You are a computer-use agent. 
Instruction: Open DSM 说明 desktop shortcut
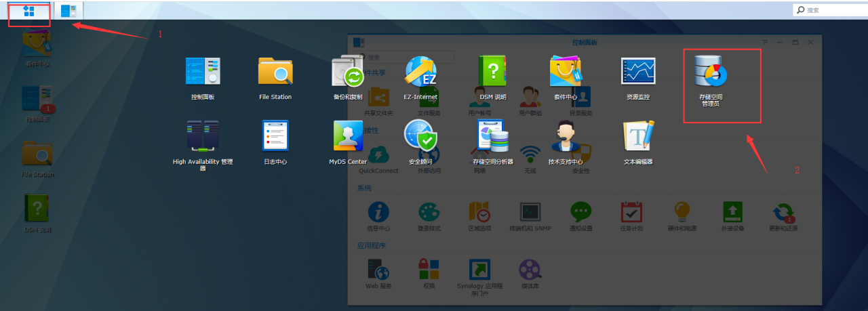(x=38, y=213)
